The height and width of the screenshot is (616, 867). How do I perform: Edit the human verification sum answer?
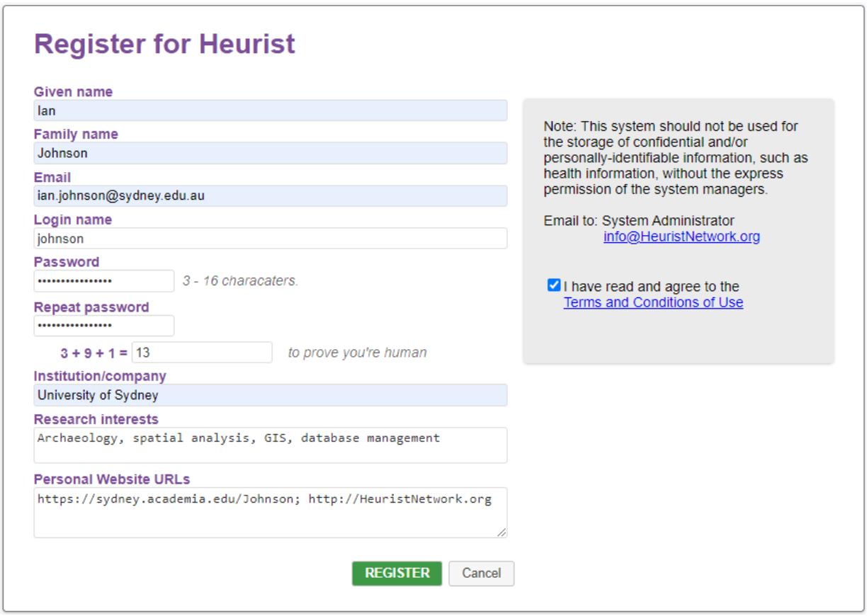click(202, 353)
